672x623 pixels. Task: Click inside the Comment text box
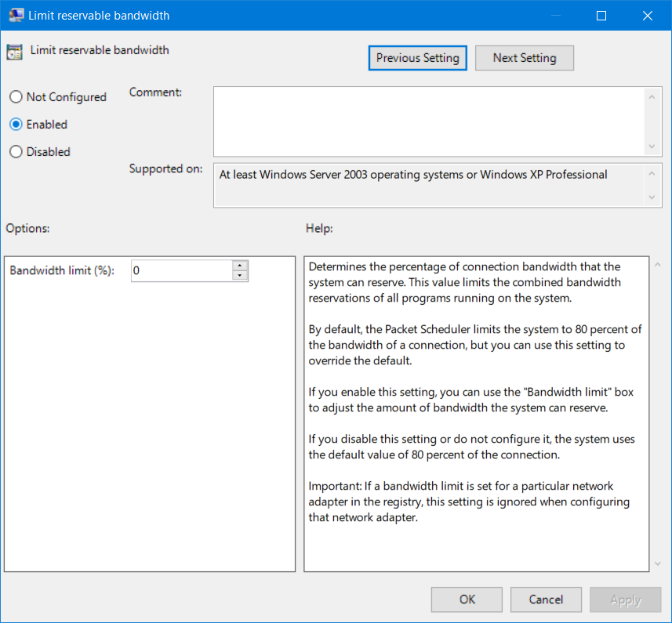[429, 121]
